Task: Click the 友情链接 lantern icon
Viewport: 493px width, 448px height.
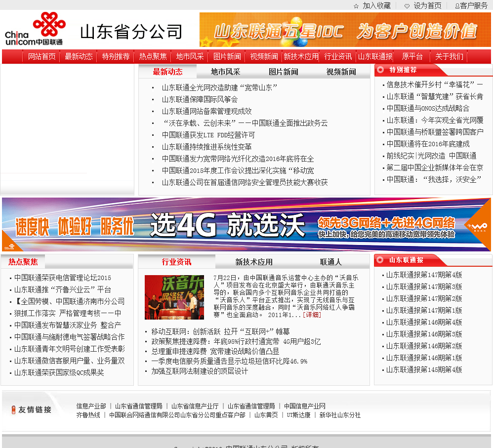Action: [x=13, y=409]
